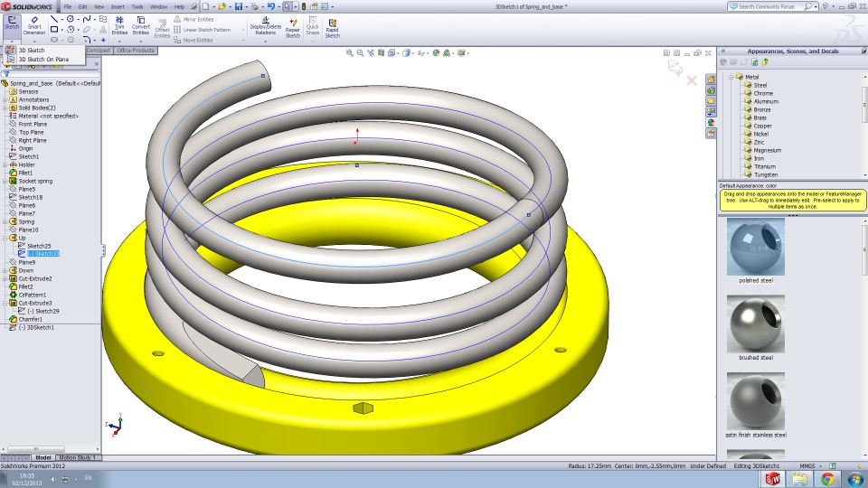Screen dimensions: 868x488
Task: Click the Undo arrow icon
Action: tap(271, 6)
